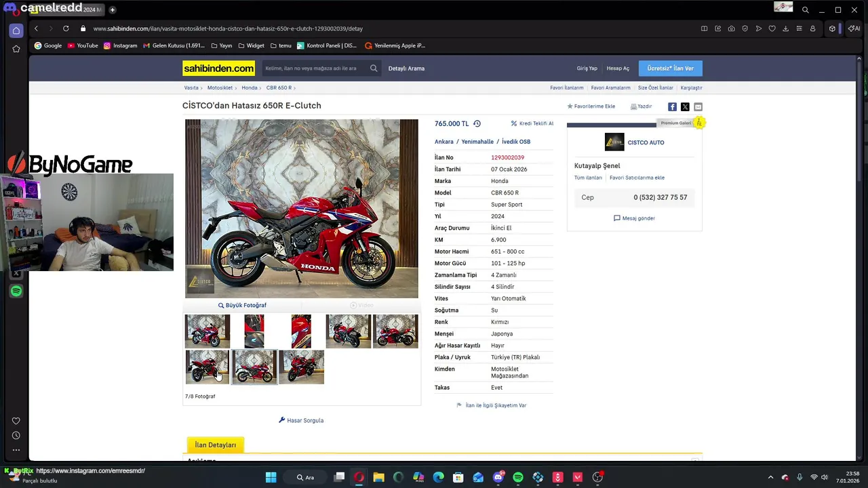Open the Yayın bookmarks folder
This screenshot has height=488, width=868.
point(222,45)
